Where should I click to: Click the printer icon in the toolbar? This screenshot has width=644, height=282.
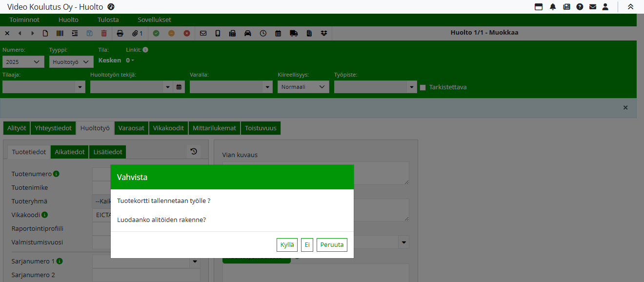120,33
